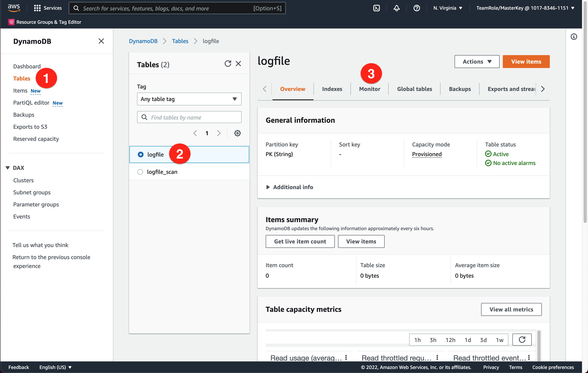
Task: Open Dashboard in the sidebar
Action: tap(27, 66)
